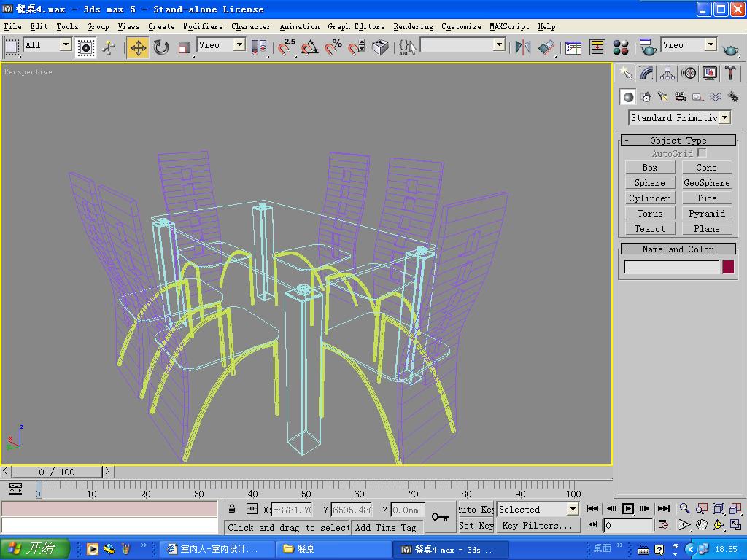
Task: Toggle the Selection Lock padlock
Action: click(232, 510)
